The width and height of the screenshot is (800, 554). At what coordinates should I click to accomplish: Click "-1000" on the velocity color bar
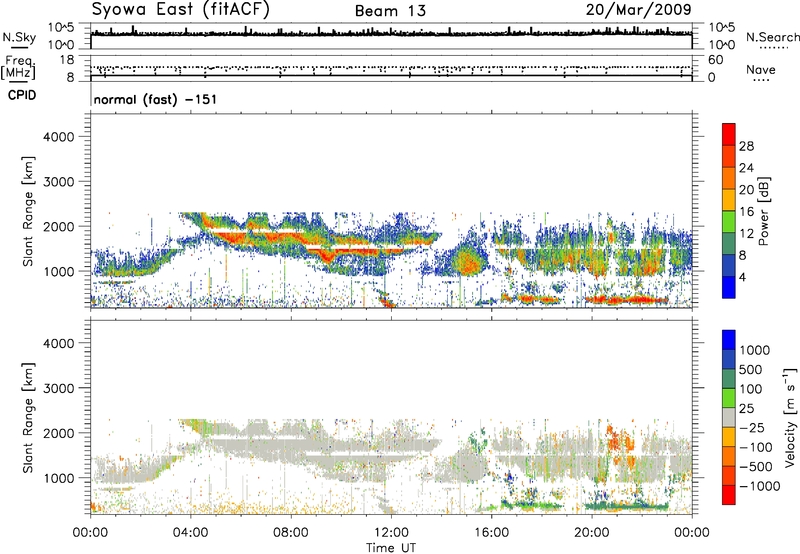point(760,486)
